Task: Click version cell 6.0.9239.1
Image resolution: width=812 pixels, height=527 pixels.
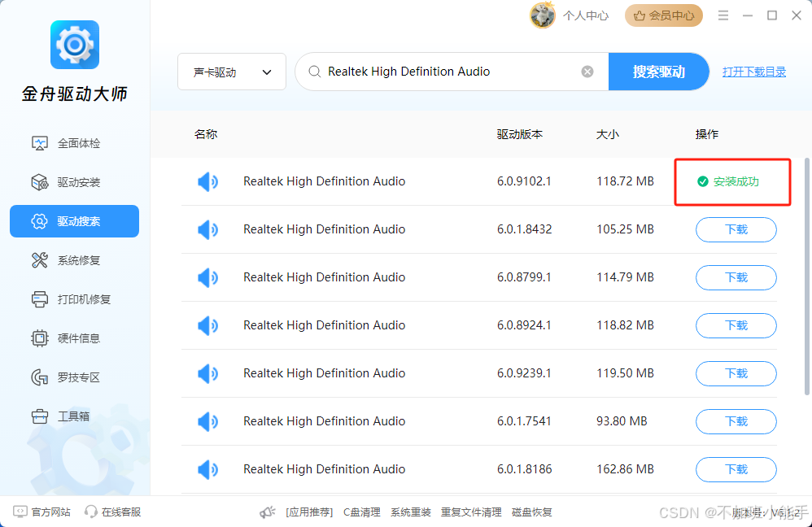Action: pos(524,373)
